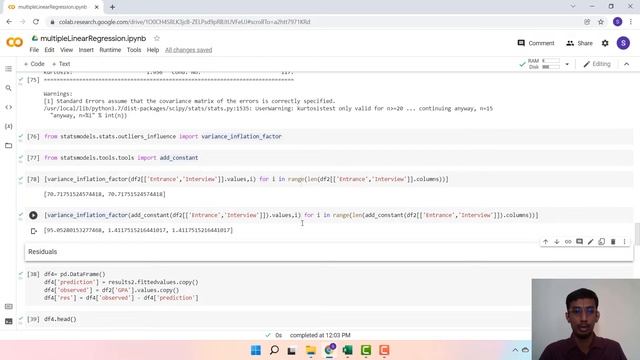Show hidden system tray icons
Viewport: 640px width, 360px height.
(515, 350)
